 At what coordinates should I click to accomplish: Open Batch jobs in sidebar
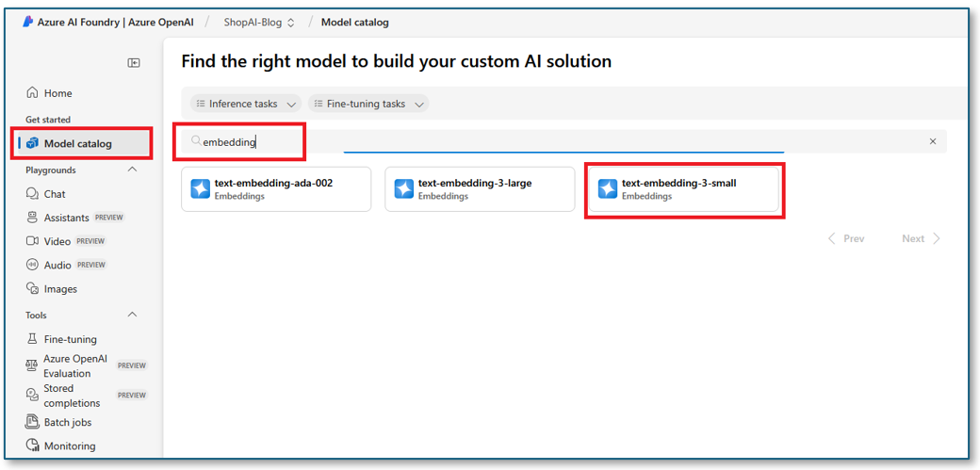point(59,423)
